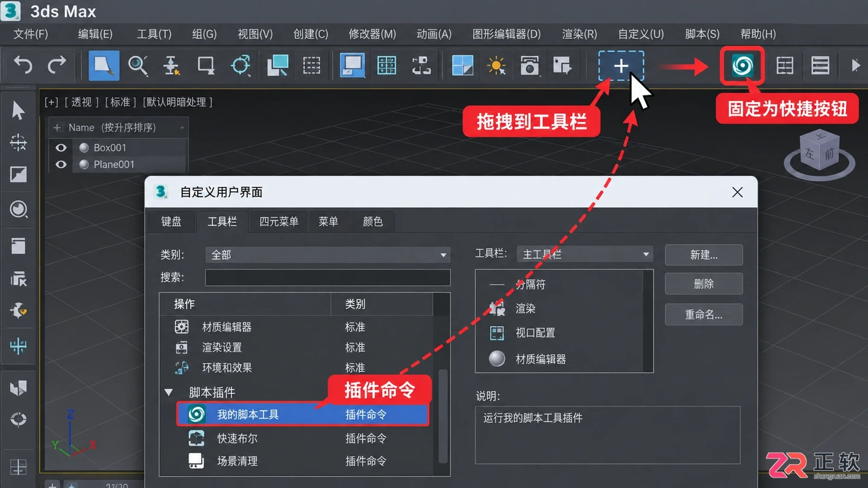Image resolution: width=868 pixels, height=488 pixels.
Task: Expand the toolbar overflow arrow at right
Action: (x=855, y=65)
